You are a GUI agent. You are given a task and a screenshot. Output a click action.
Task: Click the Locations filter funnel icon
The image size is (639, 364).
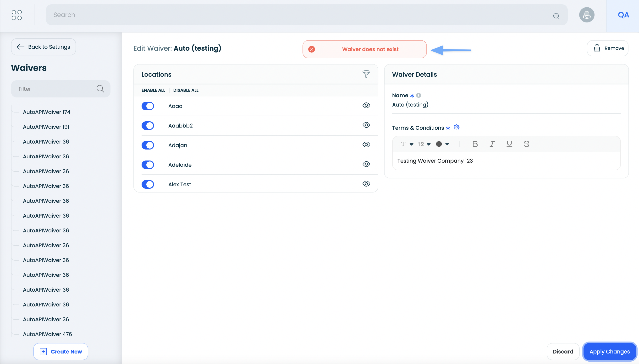coord(366,74)
